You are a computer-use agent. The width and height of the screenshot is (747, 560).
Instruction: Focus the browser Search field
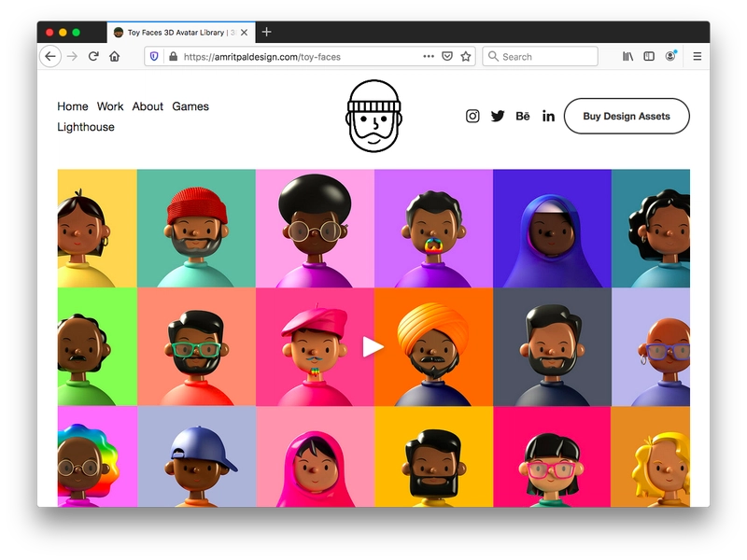pyautogui.click(x=541, y=57)
